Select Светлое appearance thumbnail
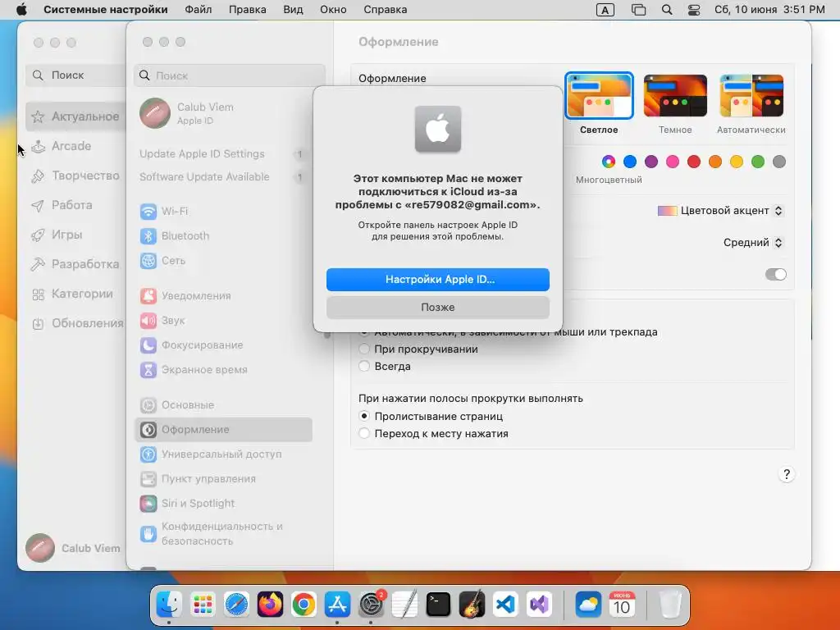840x630 pixels. point(599,96)
